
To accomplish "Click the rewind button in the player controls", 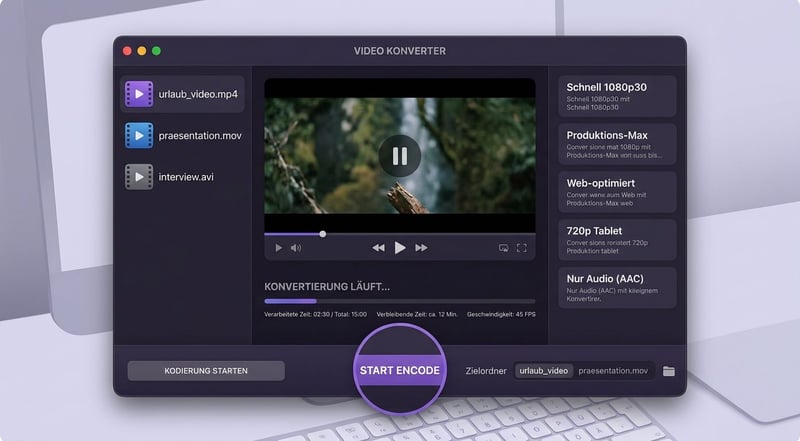I will (378, 248).
